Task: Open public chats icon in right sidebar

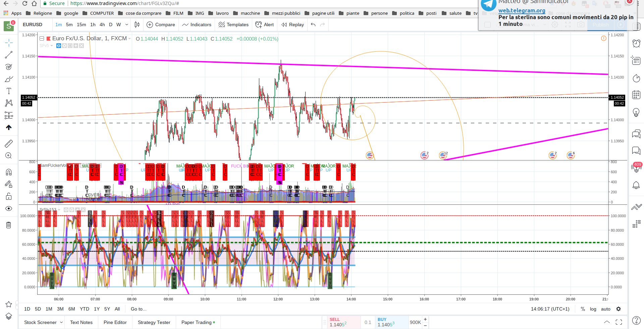Action: click(636, 134)
